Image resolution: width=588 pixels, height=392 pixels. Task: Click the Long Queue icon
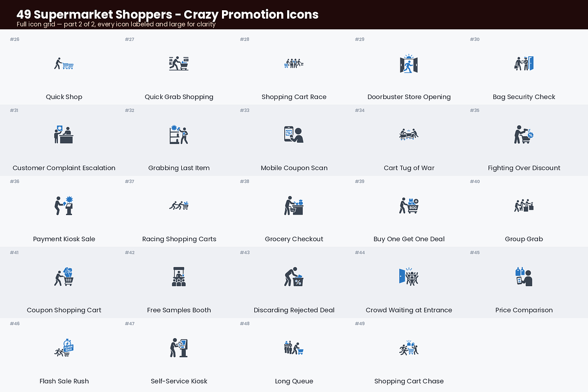294,348
